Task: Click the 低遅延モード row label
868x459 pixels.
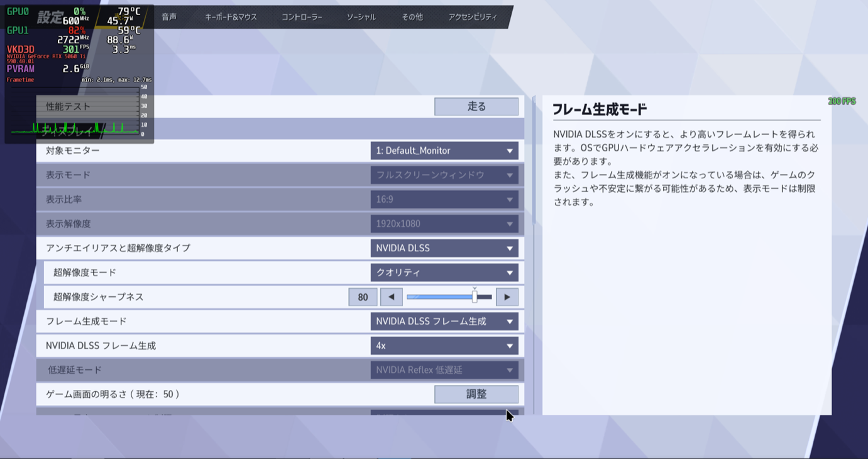Action: (x=75, y=370)
